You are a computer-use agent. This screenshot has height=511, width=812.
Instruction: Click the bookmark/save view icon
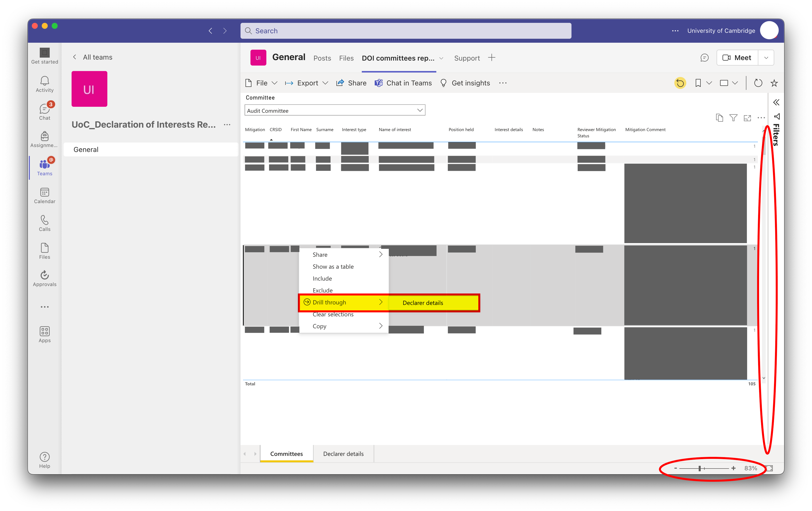click(x=697, y=83)
